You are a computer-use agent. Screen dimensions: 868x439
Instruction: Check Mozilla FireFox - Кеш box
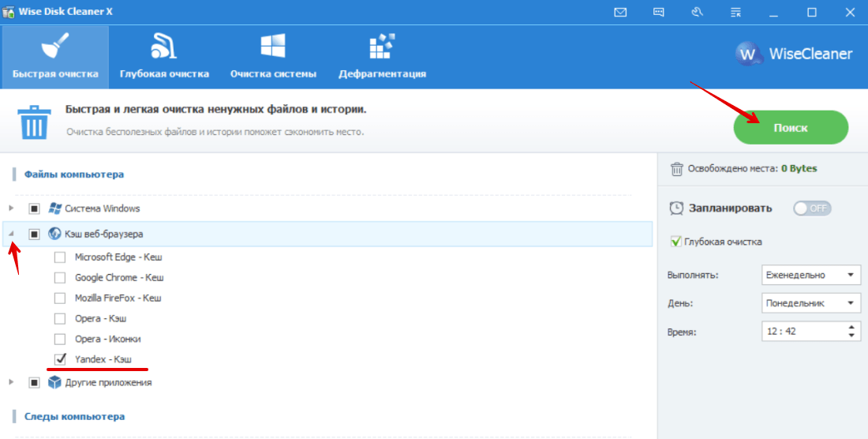pyautogui.click(x=60, y=298)
